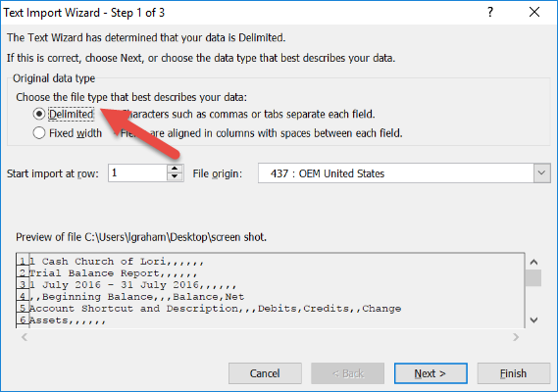Click the Cancel button
This screenshot has width=558, height=392.
coord(265,373)
